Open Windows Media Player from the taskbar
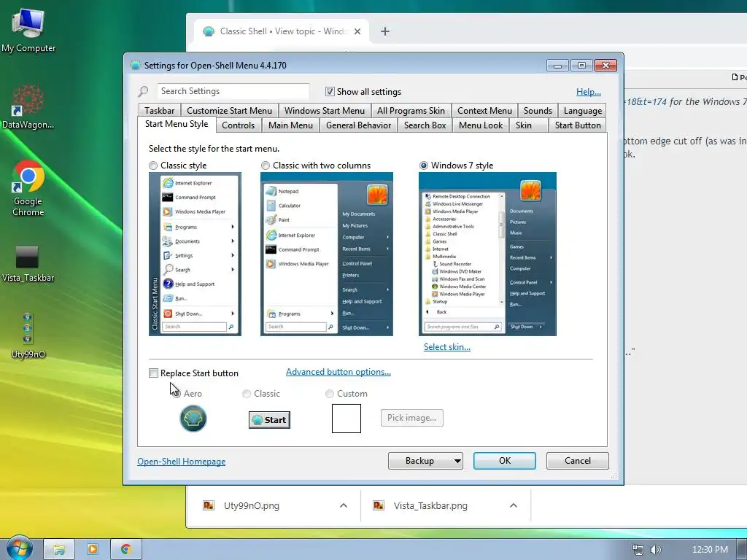 click(x=93, y=549)
